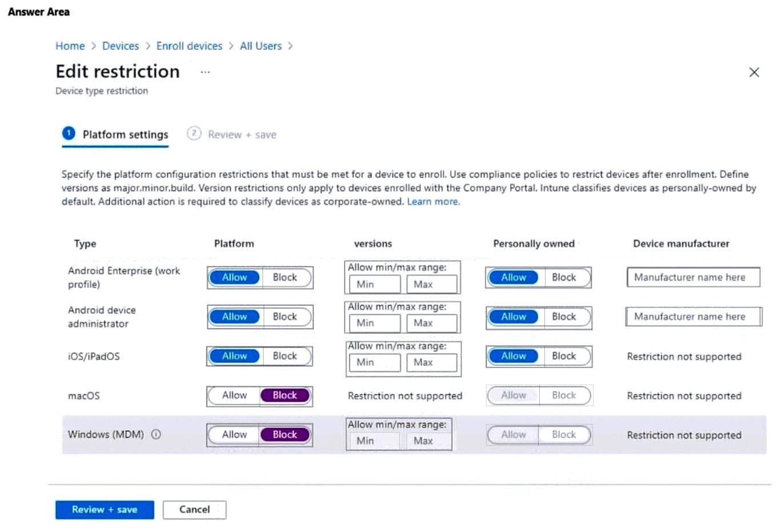Screen dimensions: 776x532
Task: Select the step 1 Platform settings circle icon
Action: tap(69, 134)
